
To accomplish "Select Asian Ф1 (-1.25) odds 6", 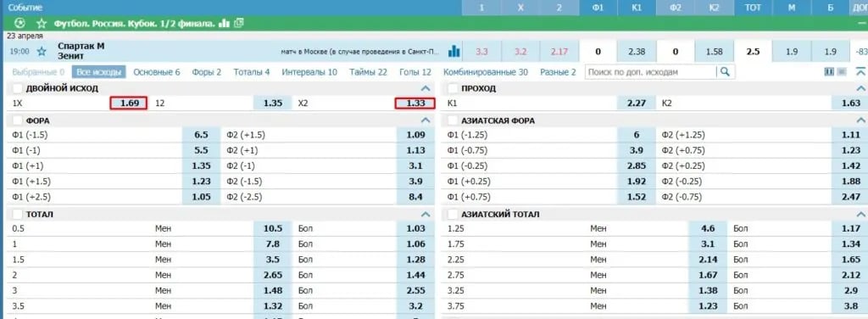I will pyautogui.click(x=637, y=135).
